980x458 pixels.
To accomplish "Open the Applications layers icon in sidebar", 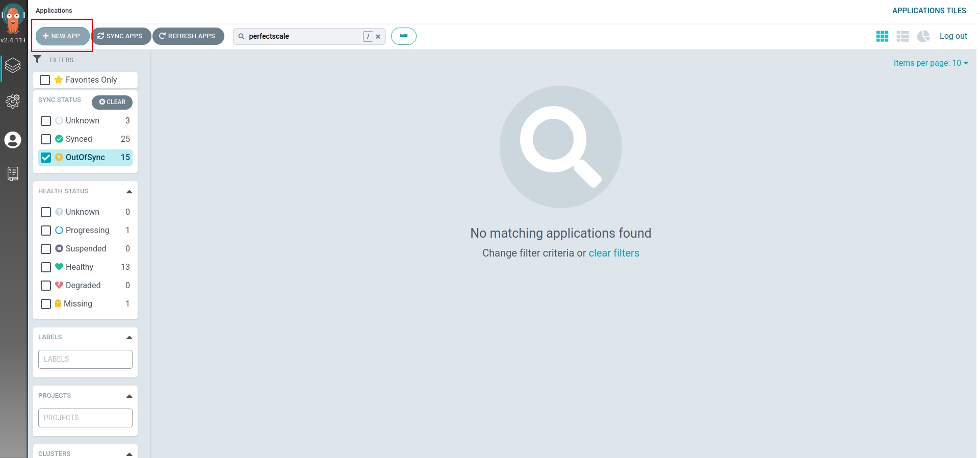I will [13, 65].
